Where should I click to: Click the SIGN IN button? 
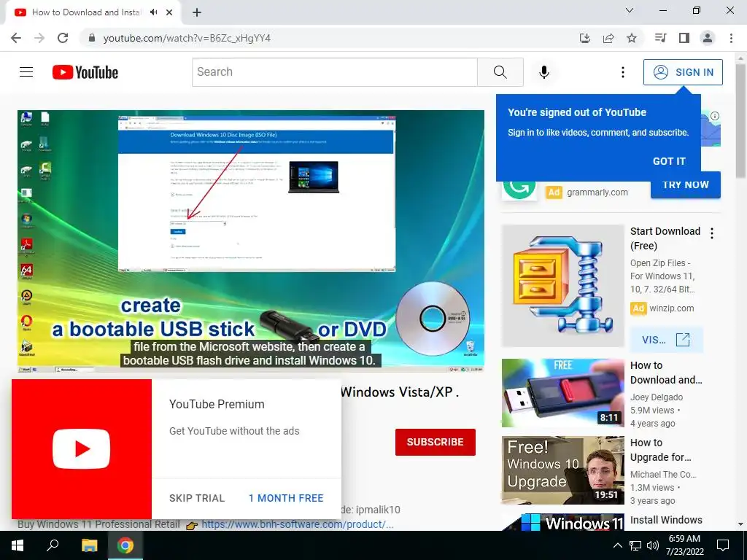click(683, 72)
